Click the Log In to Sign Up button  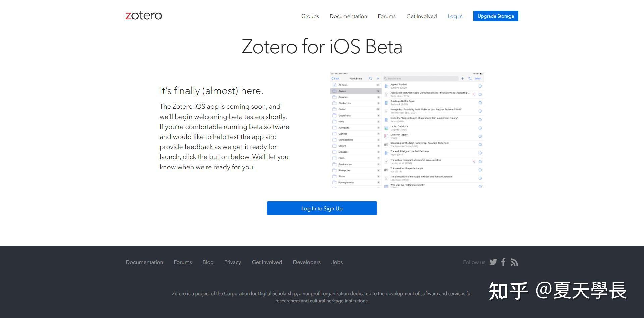(322, 208)
